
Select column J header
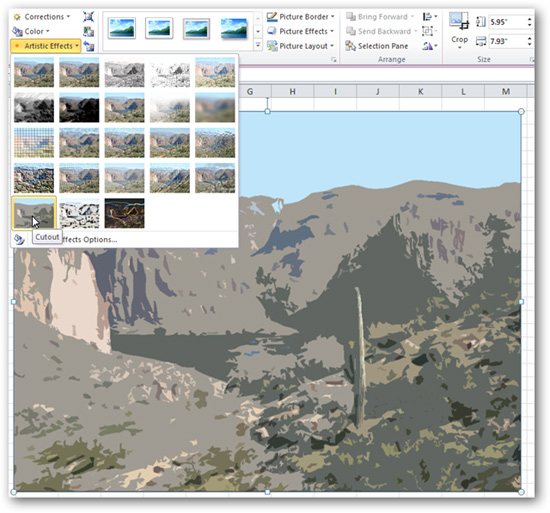click(378, 92)
